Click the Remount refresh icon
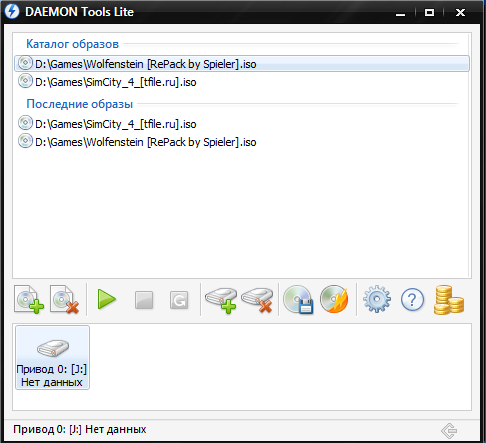This screenshot has height=443, width=486. (179, 300)
